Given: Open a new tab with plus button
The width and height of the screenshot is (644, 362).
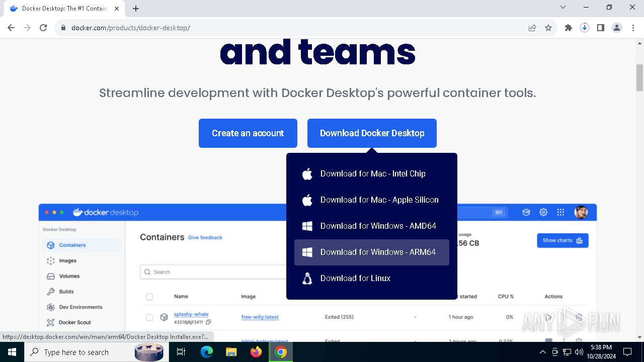Looking at the screenshot, I should (x=136, y=8).
